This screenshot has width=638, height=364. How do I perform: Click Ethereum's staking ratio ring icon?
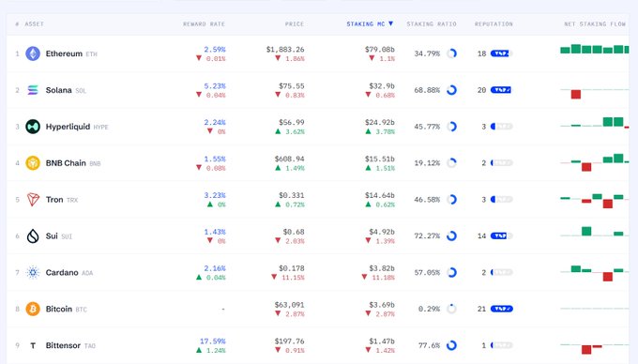click(x=451, y=53)
